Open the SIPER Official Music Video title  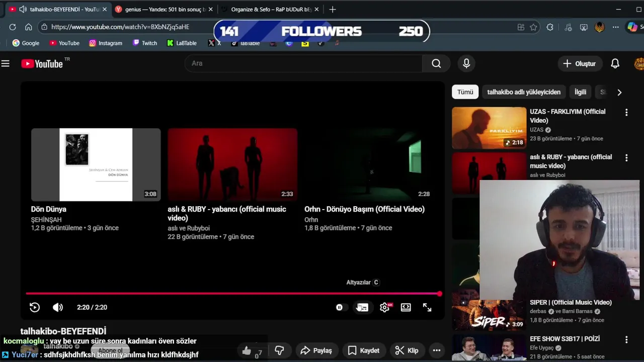pos(571,302)
